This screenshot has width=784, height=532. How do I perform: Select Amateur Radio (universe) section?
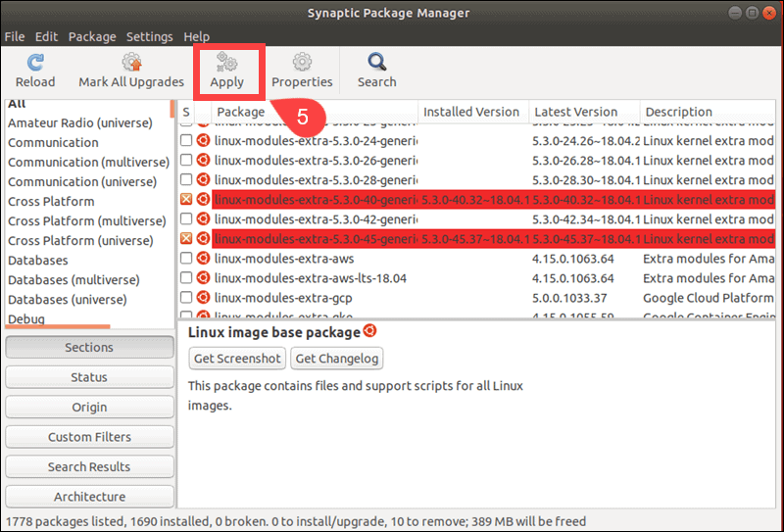point(80,123)
